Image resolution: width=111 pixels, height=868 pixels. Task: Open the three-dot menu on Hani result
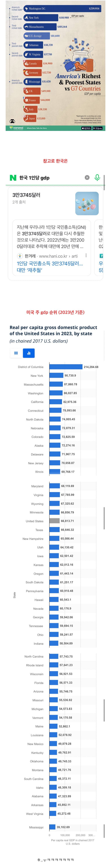pos(86,256)
